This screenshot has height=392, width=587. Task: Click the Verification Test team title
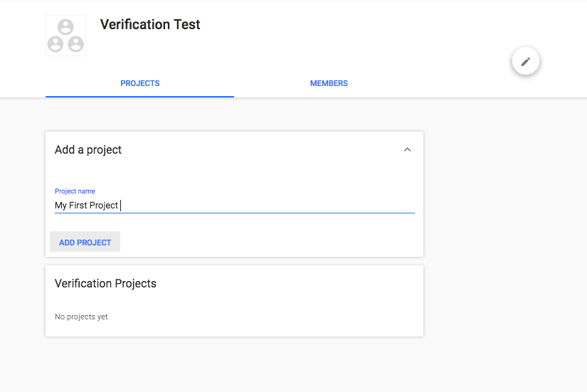click(x=150, y=25)
